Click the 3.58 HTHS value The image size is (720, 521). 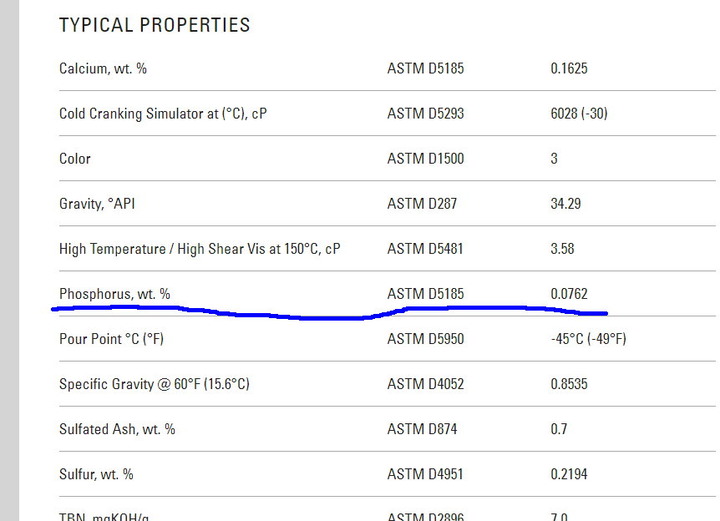[562, 249]
